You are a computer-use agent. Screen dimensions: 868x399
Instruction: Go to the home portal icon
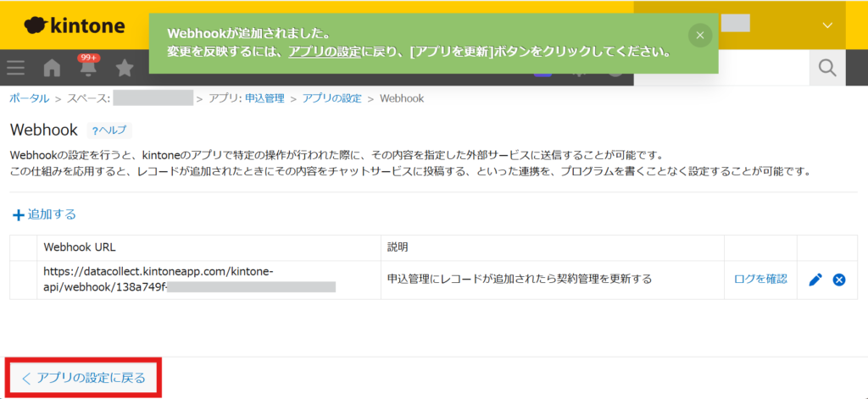(x=52, y=68)
